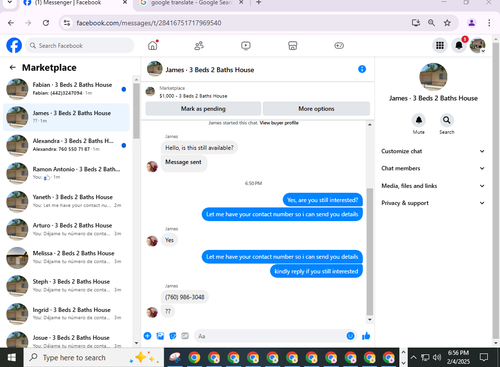
Task: Open emoji picker in message box
Action: pyautogui.click(x=350, y=336)
